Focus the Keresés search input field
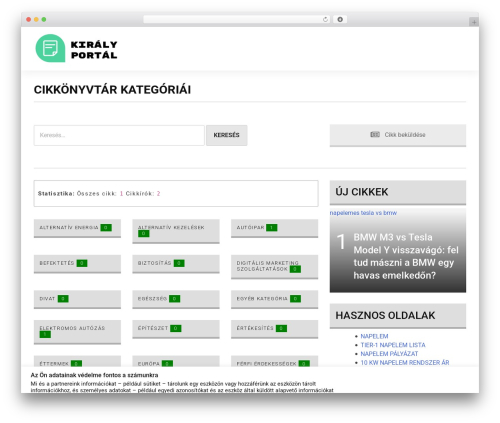 119,135
